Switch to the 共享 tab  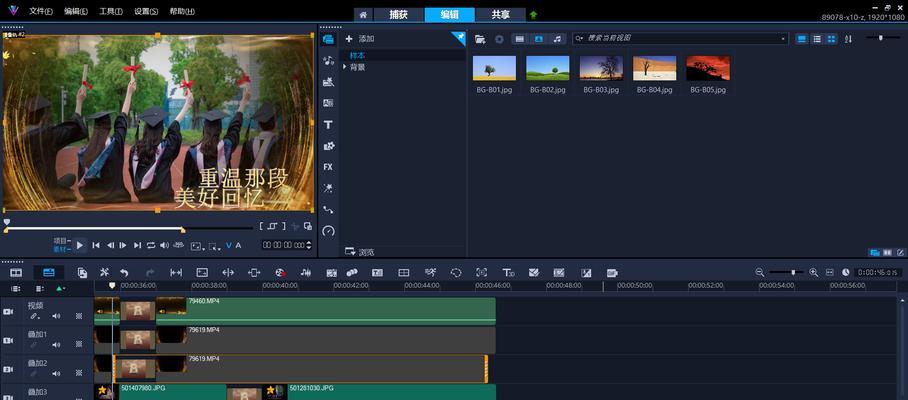(x=499, y=14)
